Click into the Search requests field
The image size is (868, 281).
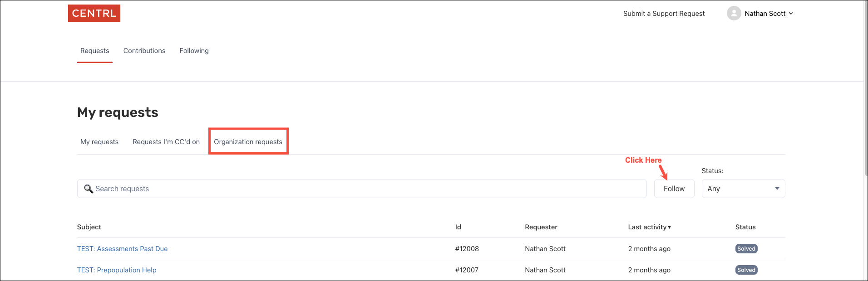click(363, 189)
